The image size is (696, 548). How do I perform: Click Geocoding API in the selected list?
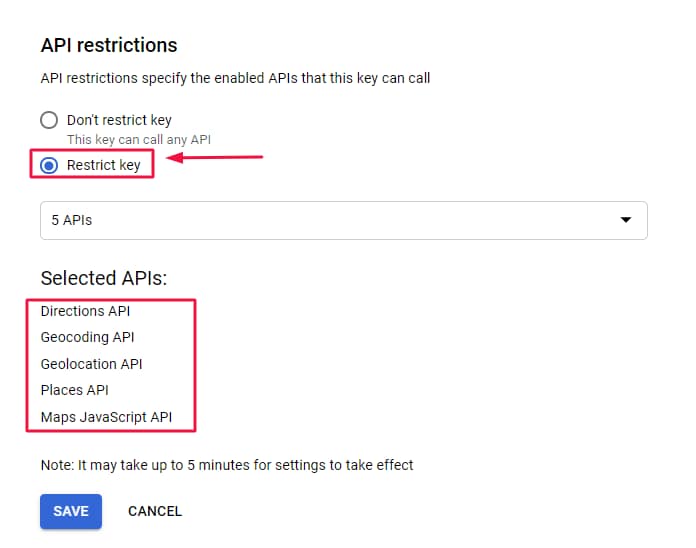click(87, 337)
